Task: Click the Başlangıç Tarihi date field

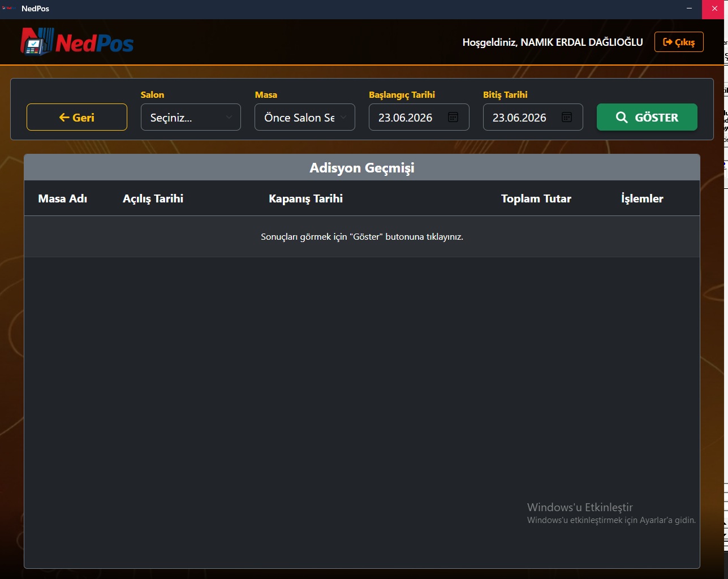Action: tap(419, 117)
